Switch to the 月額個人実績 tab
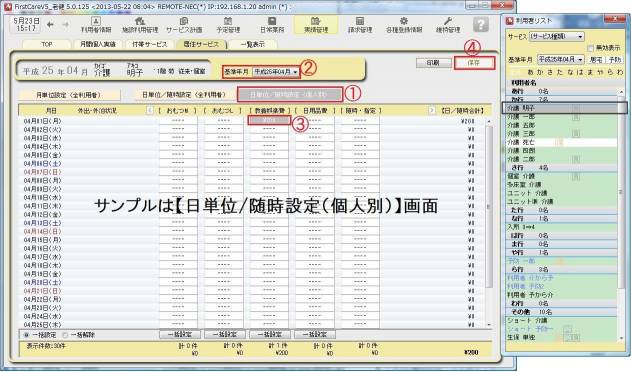 click(98, 44)
